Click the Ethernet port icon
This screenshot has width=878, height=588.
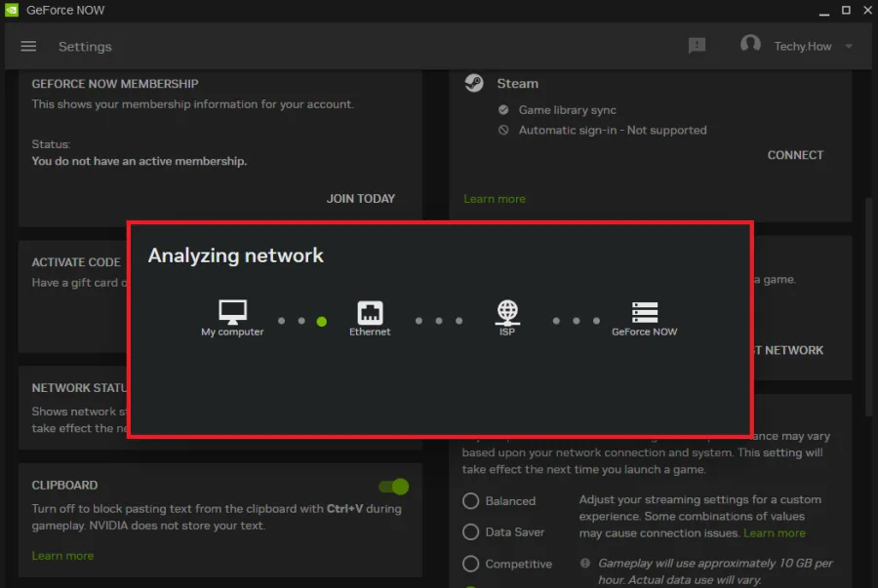click(370, 312)
